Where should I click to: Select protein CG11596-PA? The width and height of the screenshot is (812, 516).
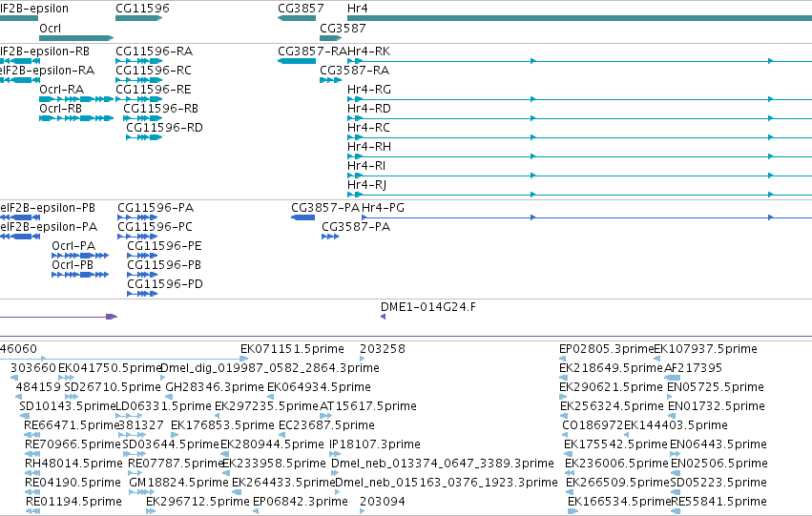[156, 208]
